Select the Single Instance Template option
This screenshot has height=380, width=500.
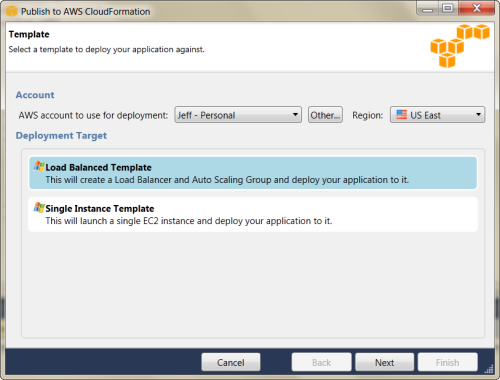[x=253, y=214]
